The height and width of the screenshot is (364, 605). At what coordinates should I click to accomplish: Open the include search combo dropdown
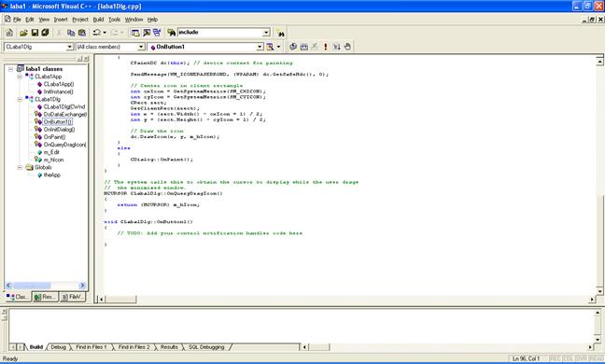tap(266, 33)
